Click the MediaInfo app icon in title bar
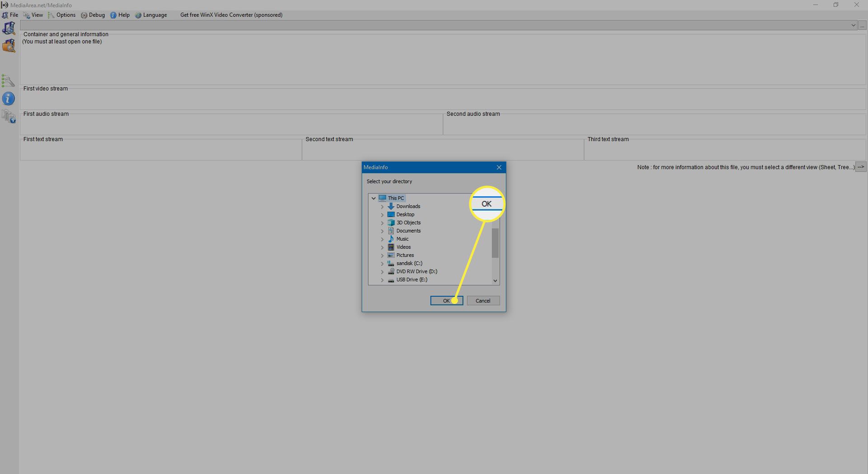The height and width of the screenshot is (474, 868). [5, 5]
